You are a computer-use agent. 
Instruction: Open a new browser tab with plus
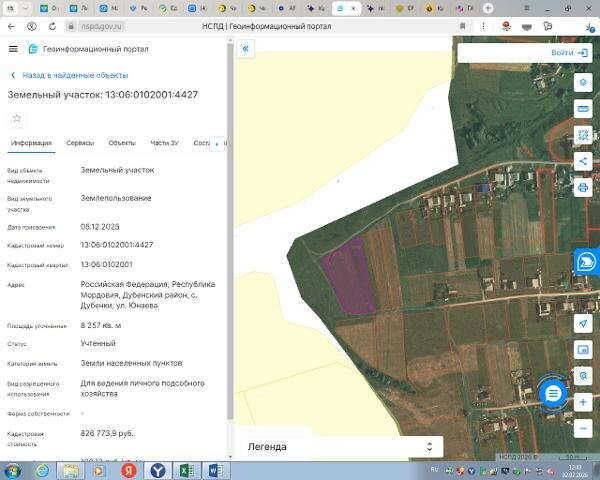pos(488,8)
